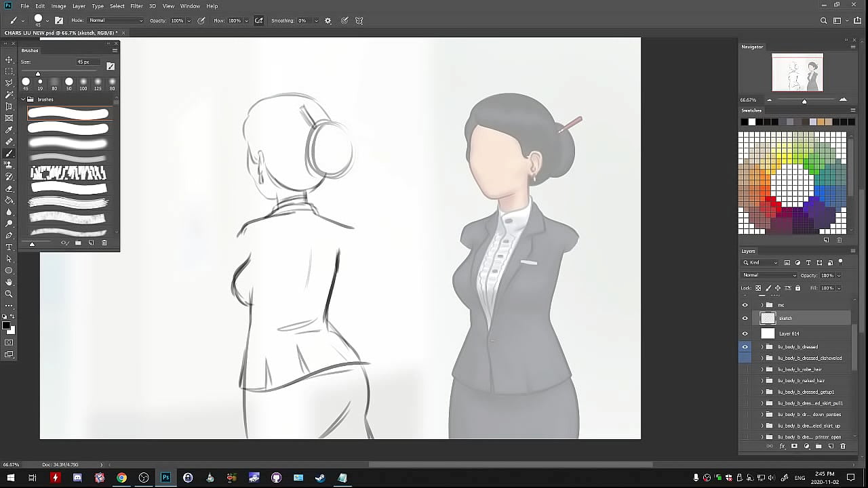Pick the Paint Bucket tool

(x=9, y=200)
